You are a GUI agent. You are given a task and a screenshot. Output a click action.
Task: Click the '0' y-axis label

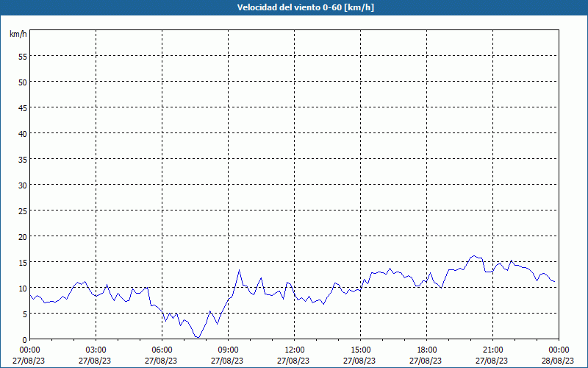25,342
